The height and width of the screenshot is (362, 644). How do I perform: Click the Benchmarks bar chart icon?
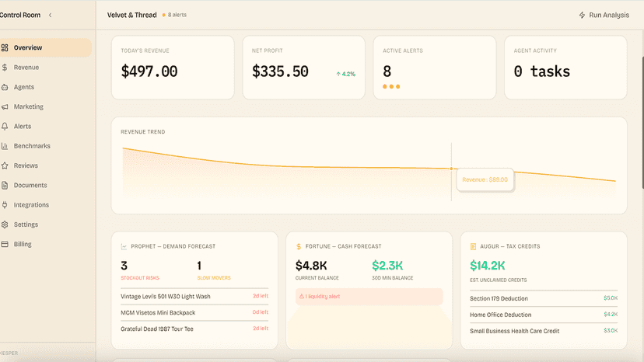[5, 146]
